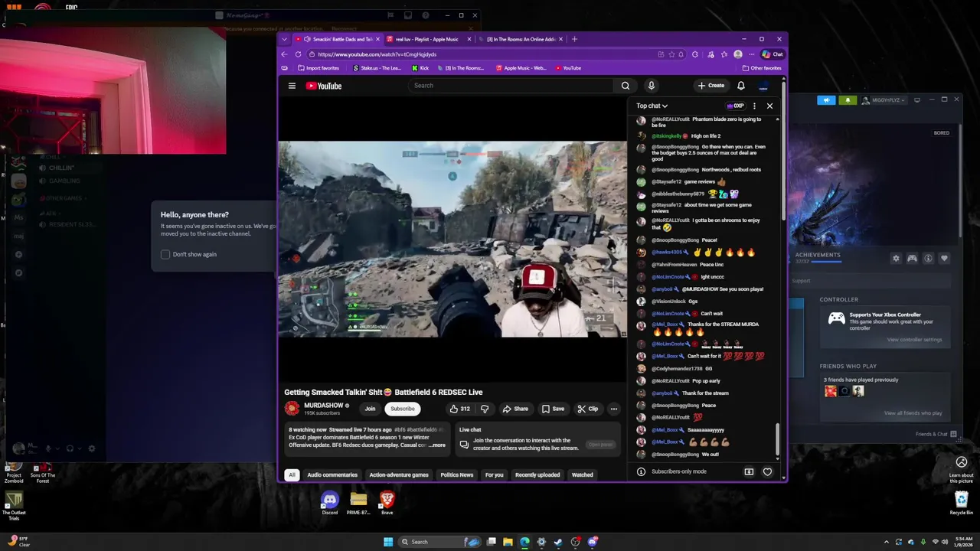Screen dimensions: 980x551
Task: Open MURDASHOW channel name link
Action: coord(323,406)
